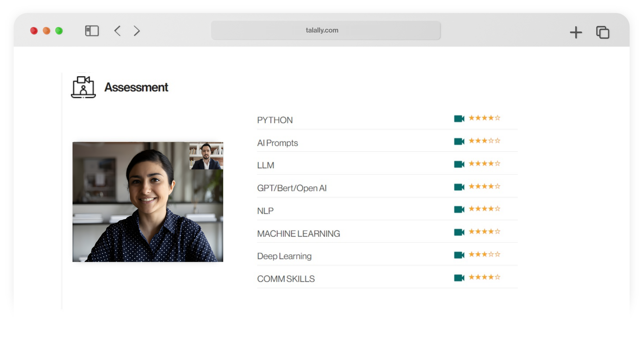
Task: Go back to the previous page
Action: 117,31
